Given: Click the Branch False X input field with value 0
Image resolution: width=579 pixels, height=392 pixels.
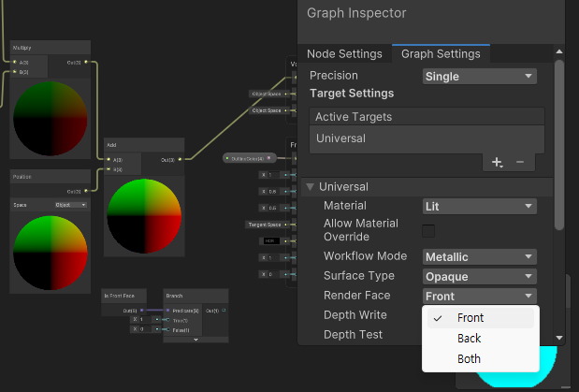Looking at the screenshot, I should [145, 328].
